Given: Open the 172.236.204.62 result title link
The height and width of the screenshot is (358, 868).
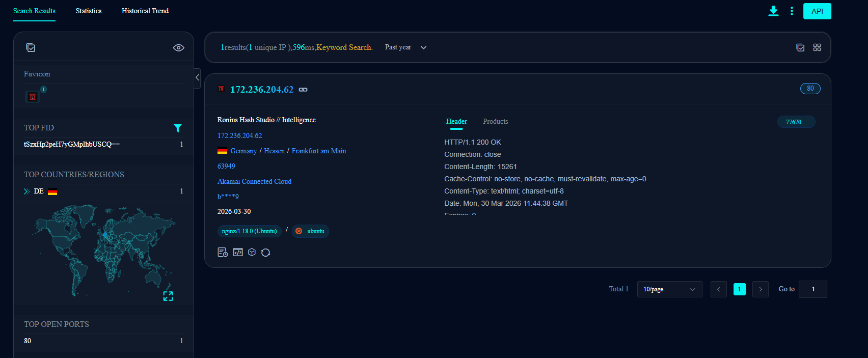Looking at the screenshot, I should (x=262, y=90).
